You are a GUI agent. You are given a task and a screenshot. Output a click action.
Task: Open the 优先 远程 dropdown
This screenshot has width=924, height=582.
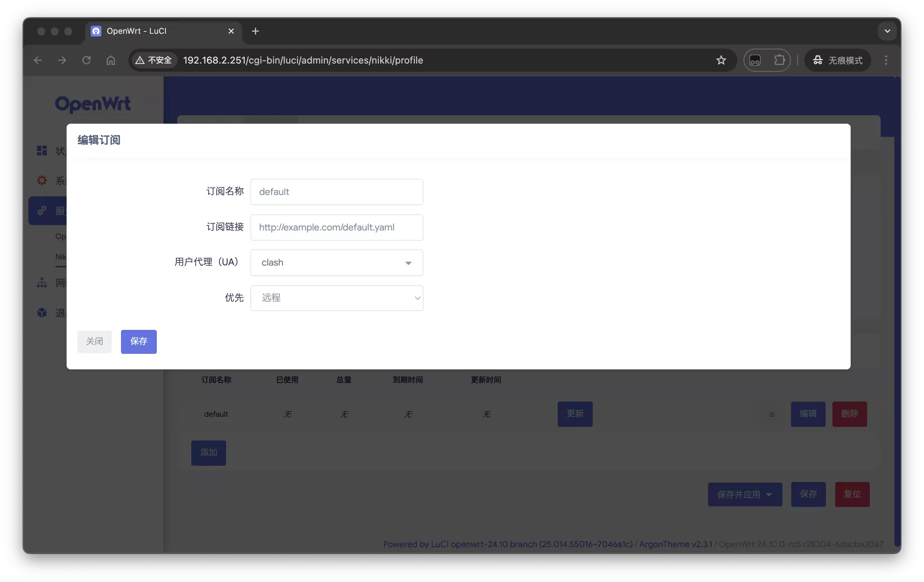tap(337, 298)
